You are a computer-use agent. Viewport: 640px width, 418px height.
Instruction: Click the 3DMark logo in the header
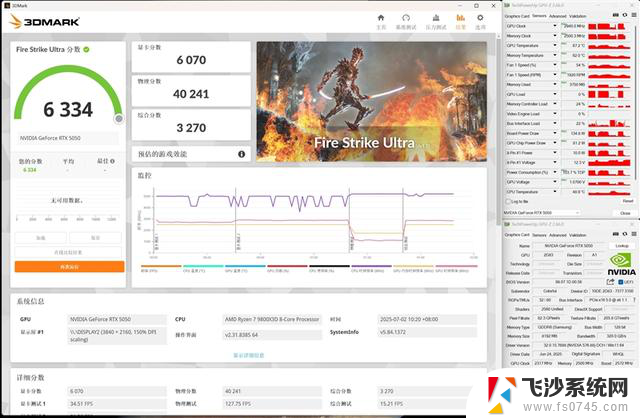44,22
